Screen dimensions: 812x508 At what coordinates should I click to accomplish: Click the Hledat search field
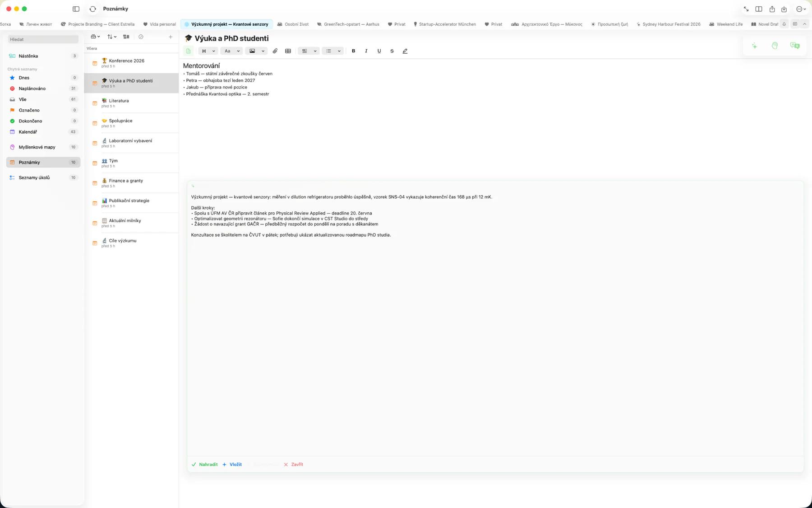click(x=43, y=39)
